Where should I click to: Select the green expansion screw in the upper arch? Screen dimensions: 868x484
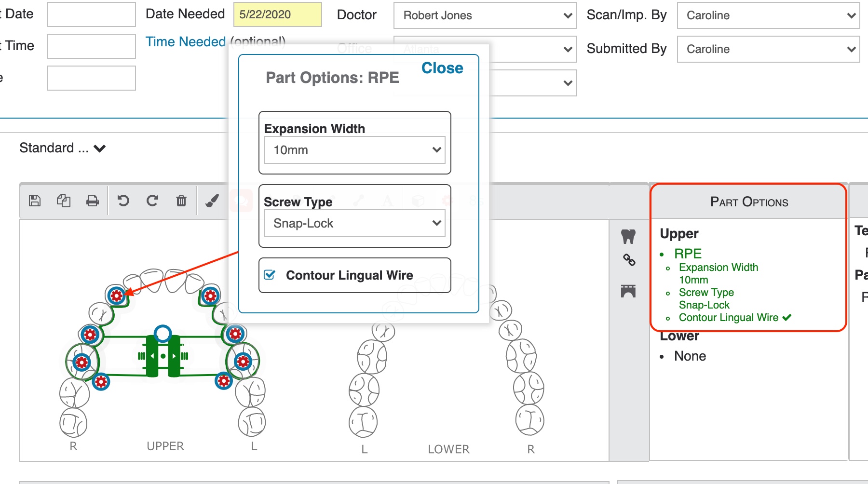[x=163, y=356]
